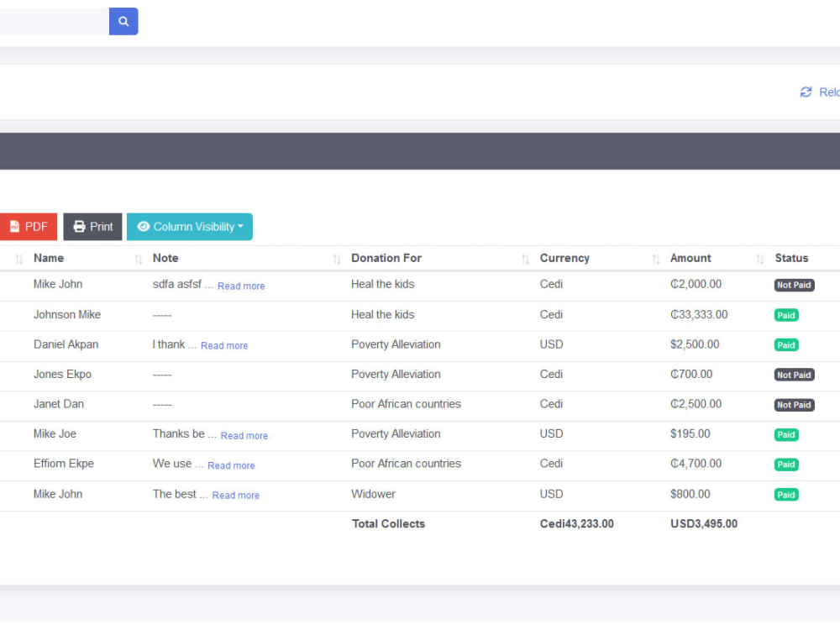This screenshot has height=630, width=840.
Task: Click the search input field
Action: click(x=54, y=22)
